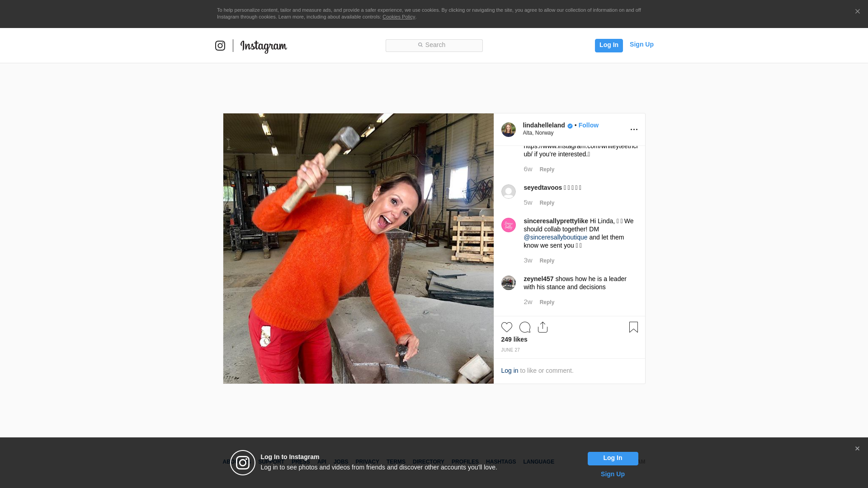Screen dimensions: 868x488
Task: View the 249 likes list
Action: pos(514,339)
